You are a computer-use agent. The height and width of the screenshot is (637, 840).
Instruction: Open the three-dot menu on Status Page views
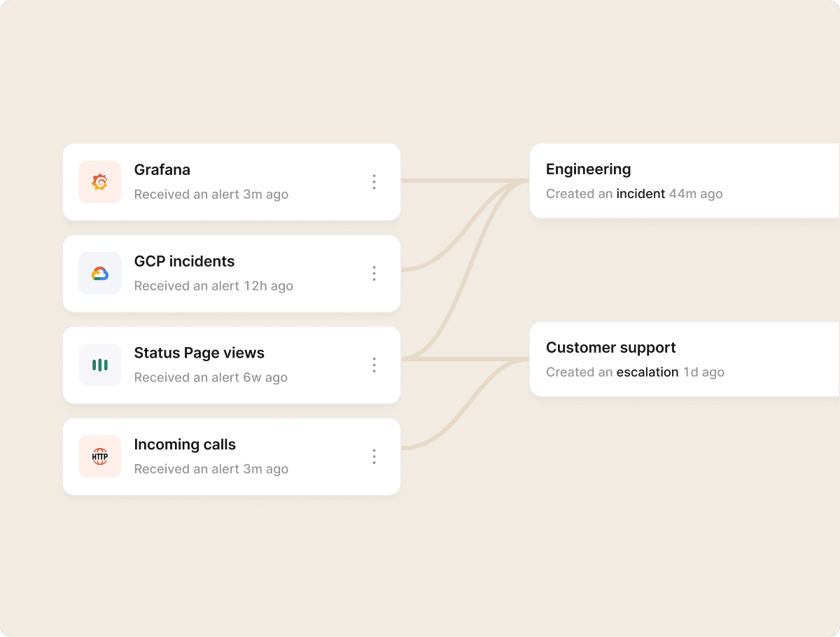pos(374,365)
